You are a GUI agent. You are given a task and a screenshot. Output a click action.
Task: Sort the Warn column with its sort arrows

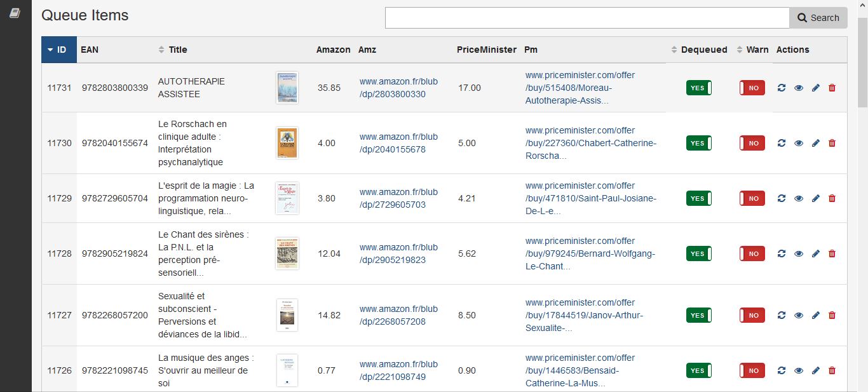click(738, 49)
